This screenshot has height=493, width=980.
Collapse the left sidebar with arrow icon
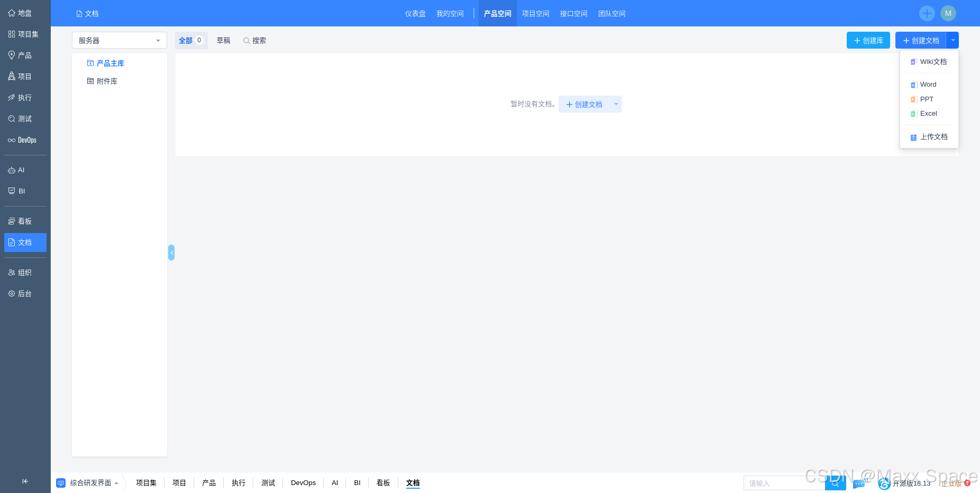[x=25, y=481]
